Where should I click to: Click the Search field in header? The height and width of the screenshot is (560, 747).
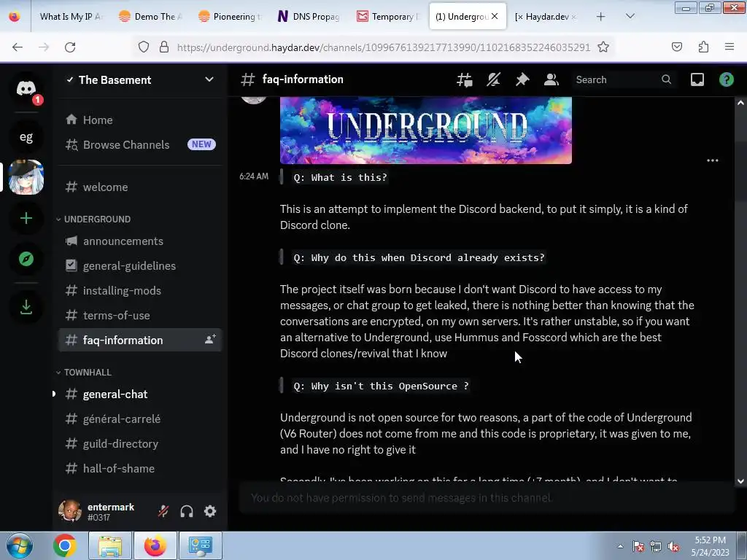tap(624, 79)
